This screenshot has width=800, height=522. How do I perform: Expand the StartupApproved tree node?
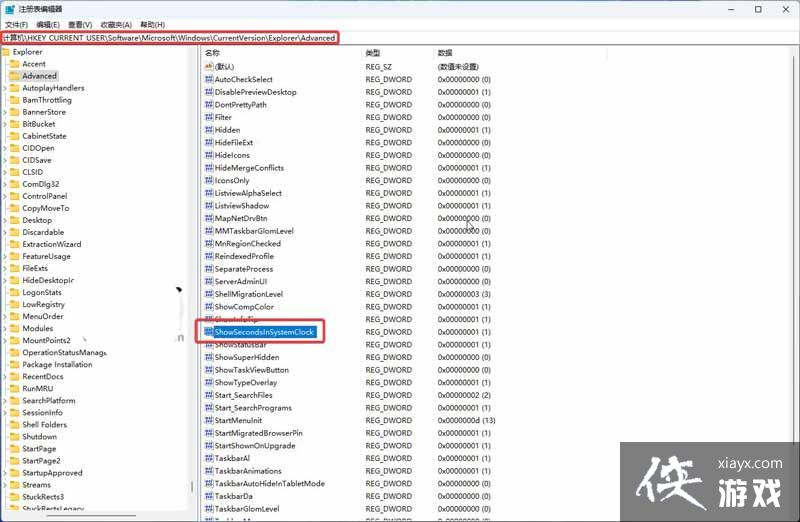[x=5, y=473]
